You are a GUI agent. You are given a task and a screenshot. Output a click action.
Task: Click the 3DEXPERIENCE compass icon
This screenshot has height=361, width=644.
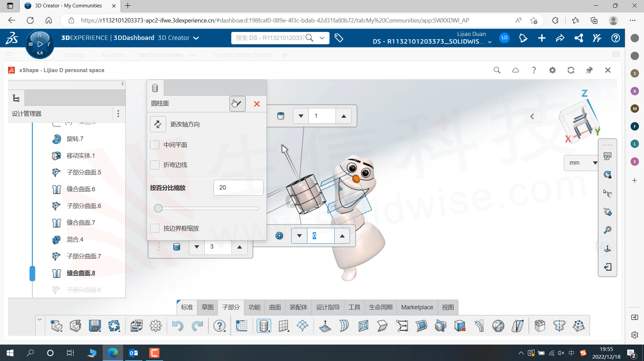(40, 44)
